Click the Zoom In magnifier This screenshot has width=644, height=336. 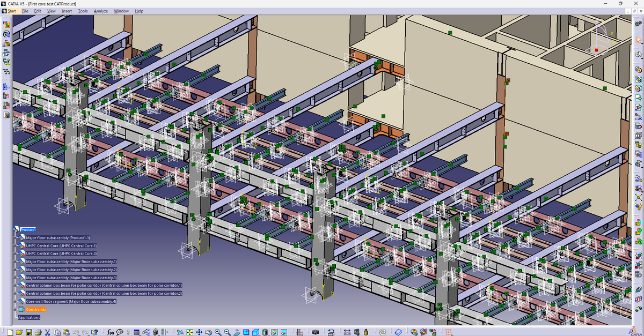click(x=218, y=332)
